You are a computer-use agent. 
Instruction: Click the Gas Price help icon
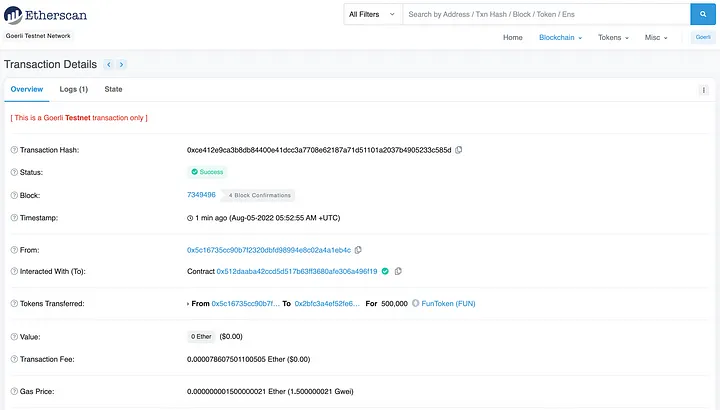[13, 391]
